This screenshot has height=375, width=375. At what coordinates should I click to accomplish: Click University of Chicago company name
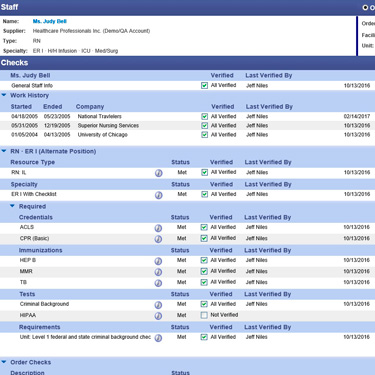tap(103, 135)
